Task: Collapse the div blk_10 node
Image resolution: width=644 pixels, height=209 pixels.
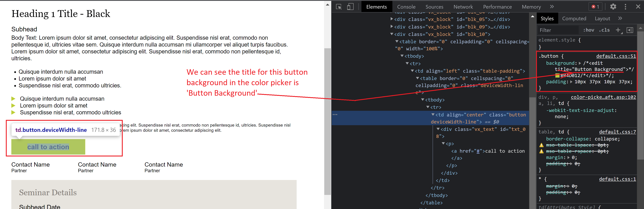Action: pos(392,34)
